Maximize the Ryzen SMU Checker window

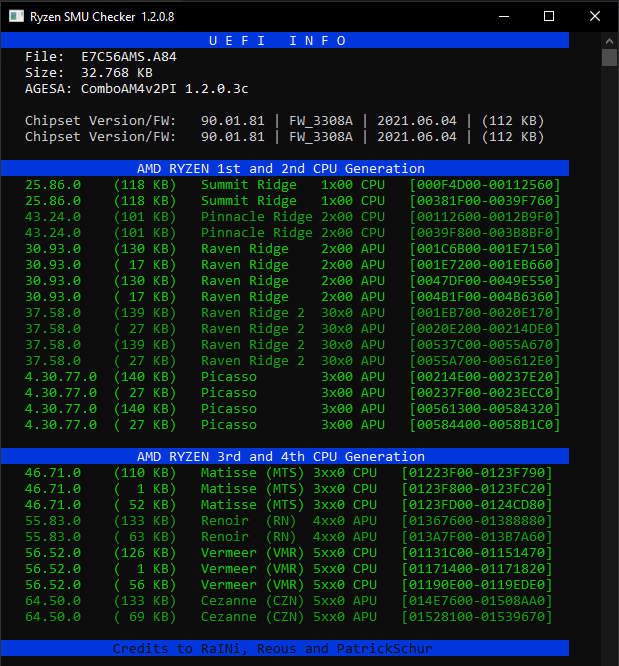click(x=549, y=17)
